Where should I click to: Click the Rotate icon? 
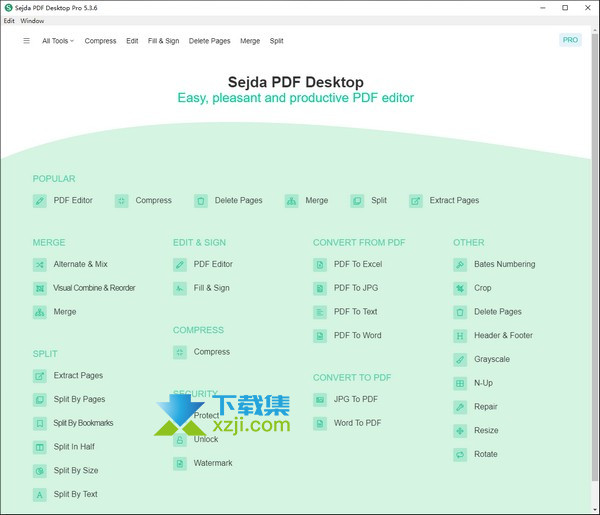460,455
